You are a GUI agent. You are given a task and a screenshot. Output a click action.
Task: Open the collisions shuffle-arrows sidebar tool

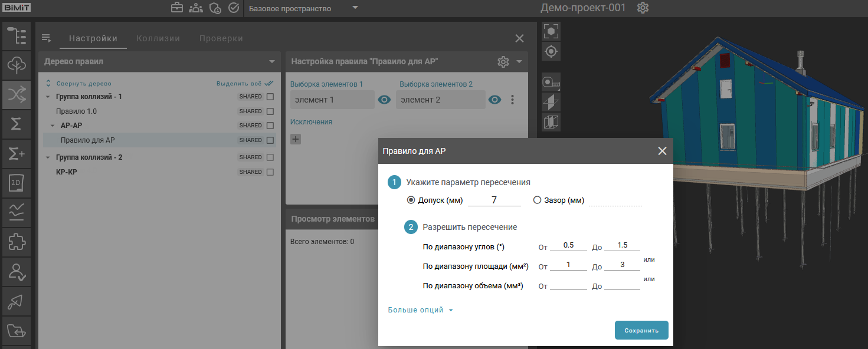point(17,94)
